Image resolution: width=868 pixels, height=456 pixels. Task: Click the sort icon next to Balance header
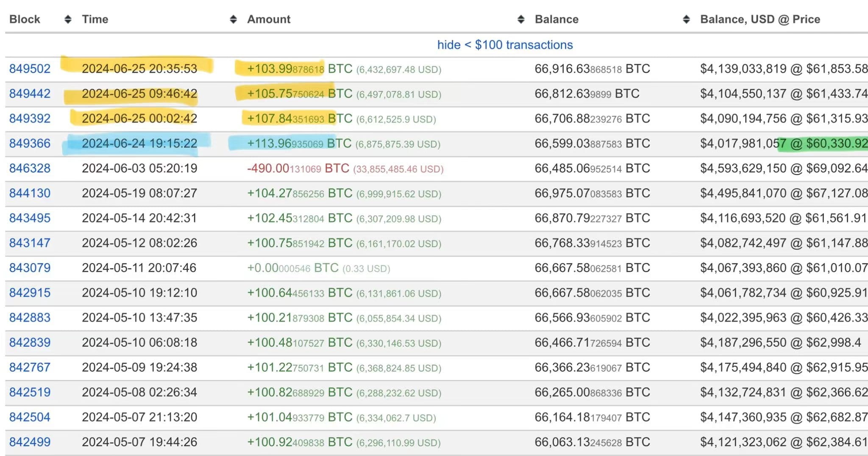[686, 19]
